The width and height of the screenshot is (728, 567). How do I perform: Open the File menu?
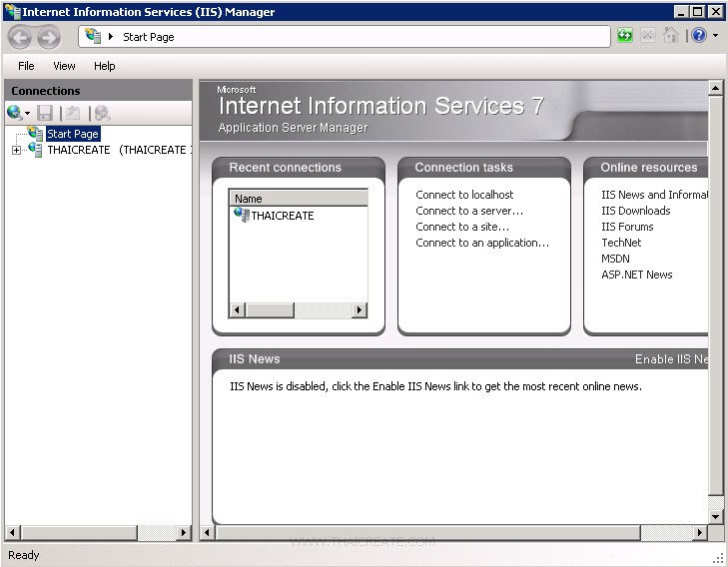click(26, 66)
